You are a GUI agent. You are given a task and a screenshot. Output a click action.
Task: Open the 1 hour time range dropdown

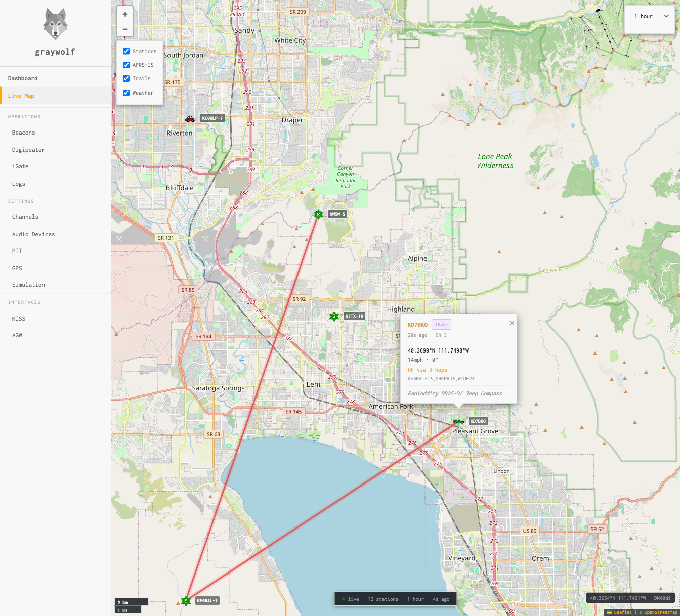tap(650, 16)
